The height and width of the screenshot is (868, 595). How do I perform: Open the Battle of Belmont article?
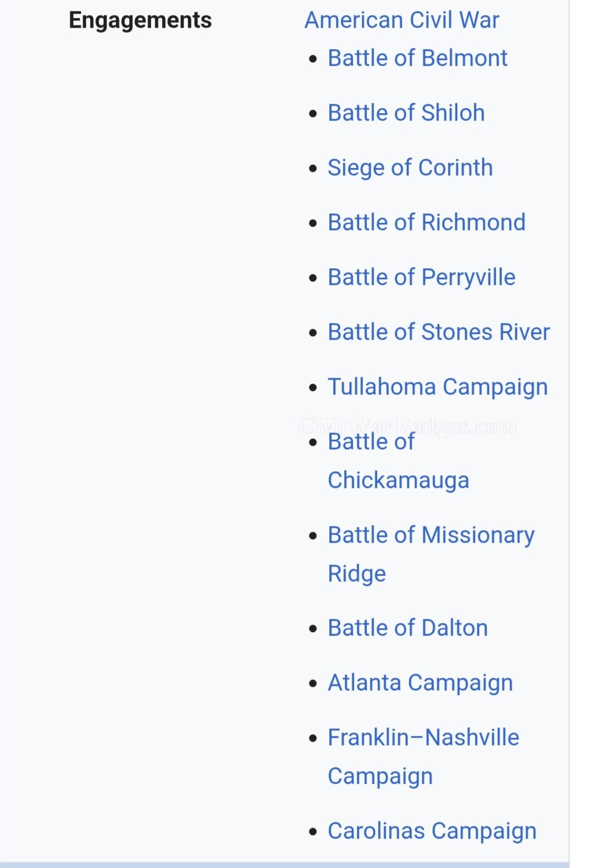417,58
